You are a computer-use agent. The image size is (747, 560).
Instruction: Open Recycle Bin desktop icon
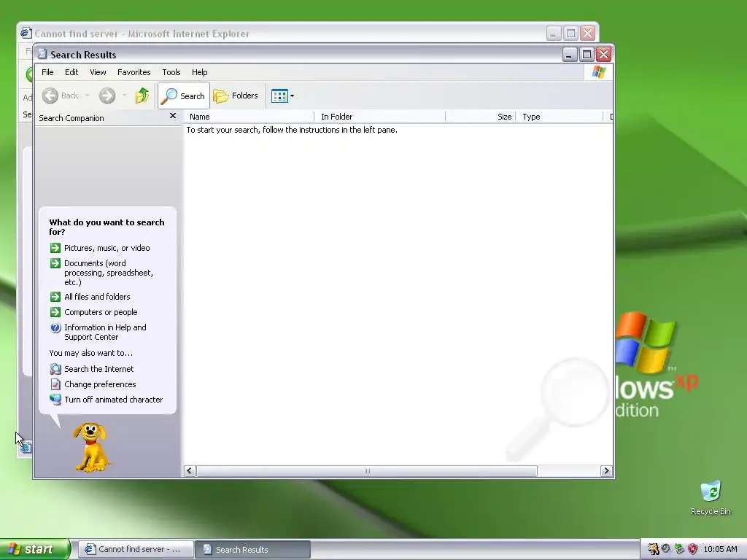click(x=711, y=498)
